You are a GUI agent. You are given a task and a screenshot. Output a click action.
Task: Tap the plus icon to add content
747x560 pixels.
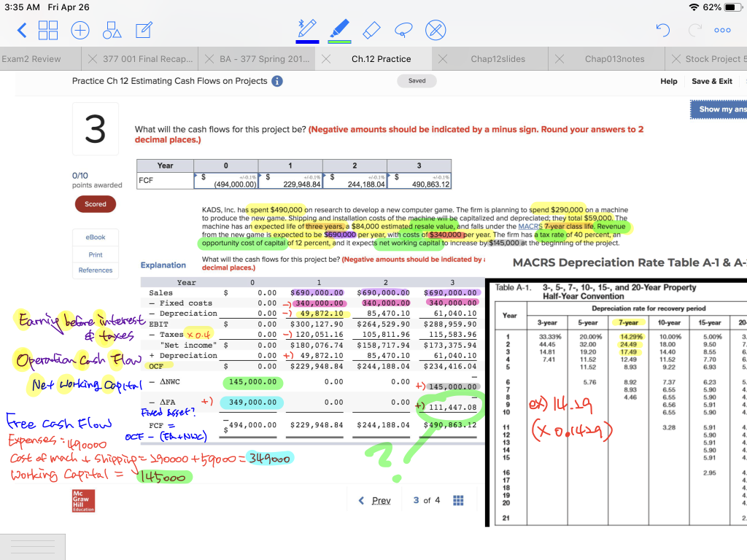[80, 31]
